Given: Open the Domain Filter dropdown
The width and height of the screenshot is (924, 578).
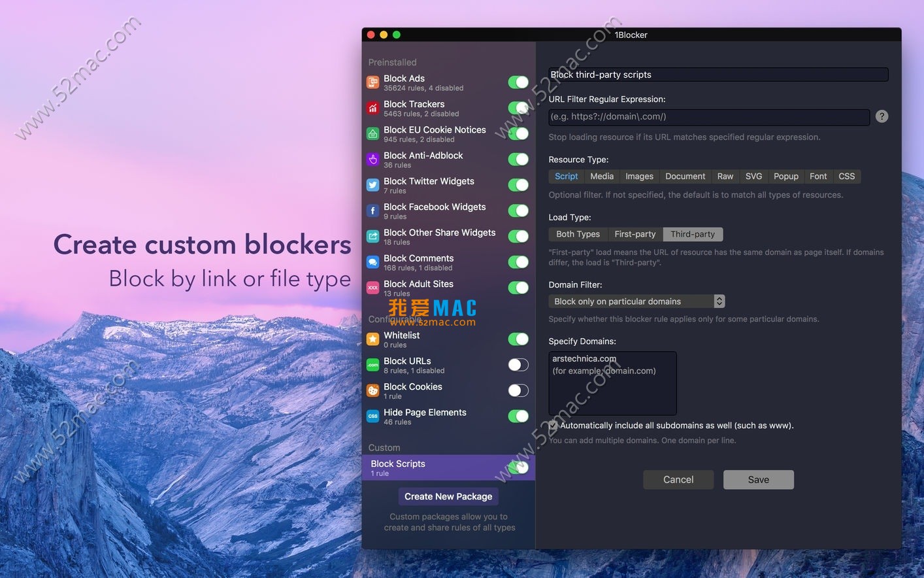Looking at the screenshot, I should [719, 301].
